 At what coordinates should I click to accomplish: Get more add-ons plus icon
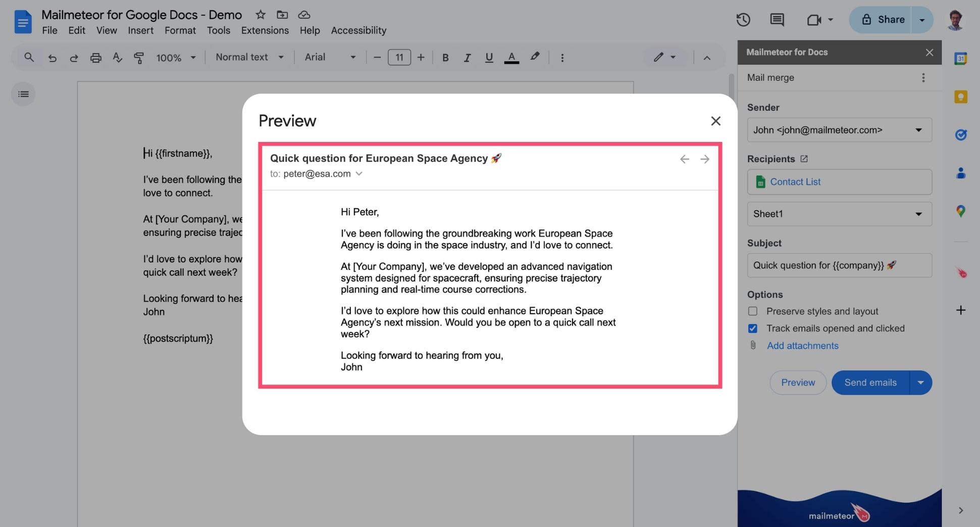coord(960,310)
